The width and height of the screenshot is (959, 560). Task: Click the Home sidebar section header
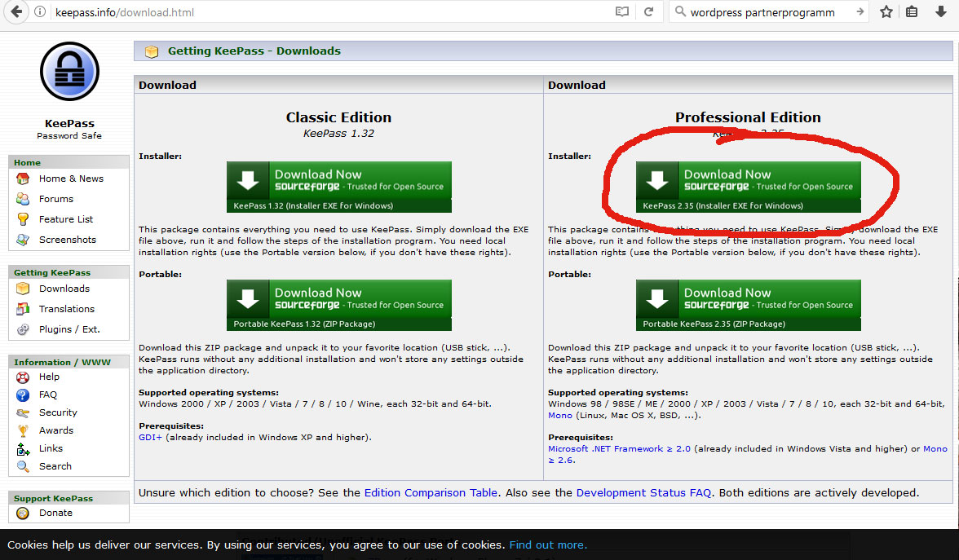[68, 163]
